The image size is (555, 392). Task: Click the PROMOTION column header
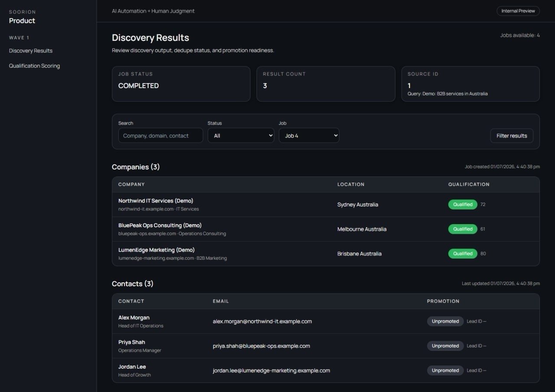(x=443, y=301)
